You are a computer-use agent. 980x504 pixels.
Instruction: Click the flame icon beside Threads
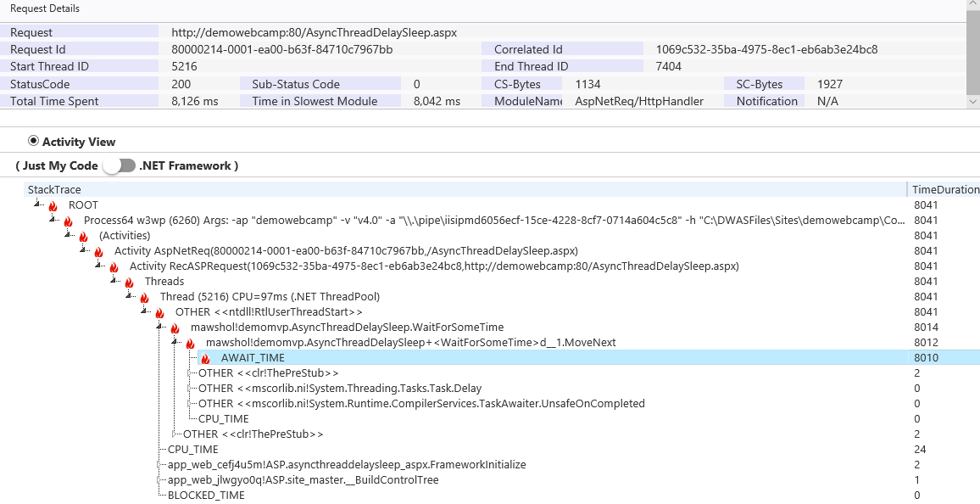[x=130, y=282]
